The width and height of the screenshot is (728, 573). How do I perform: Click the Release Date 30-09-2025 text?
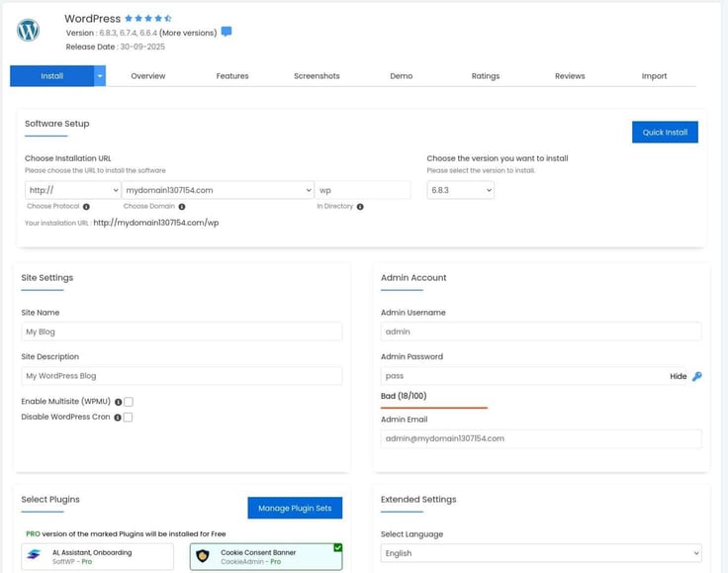[x=115, y=47]
